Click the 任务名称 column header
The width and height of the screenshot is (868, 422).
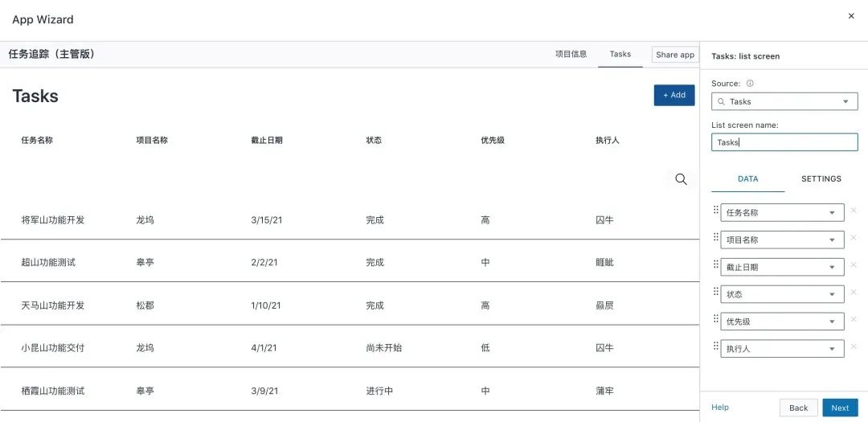point(37,140)
